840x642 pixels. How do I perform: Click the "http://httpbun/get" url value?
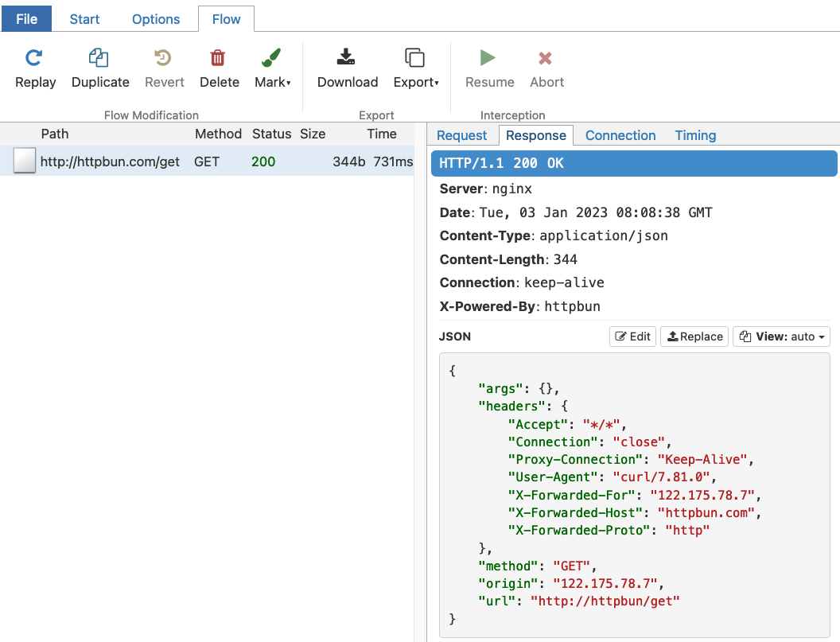pos(605,601)
